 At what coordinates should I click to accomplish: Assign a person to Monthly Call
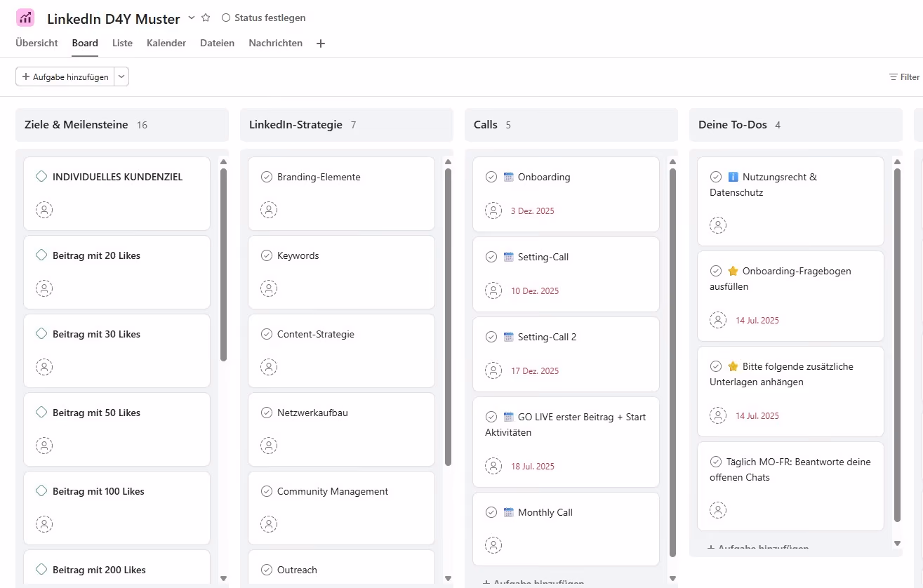tap(493, 545)
